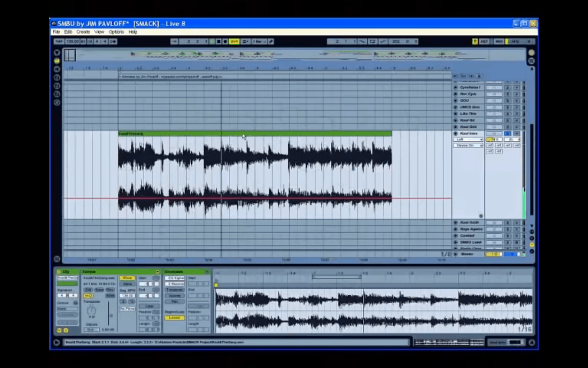
Task: Click the Warp button in Sample box
Action: pos(127,278)
